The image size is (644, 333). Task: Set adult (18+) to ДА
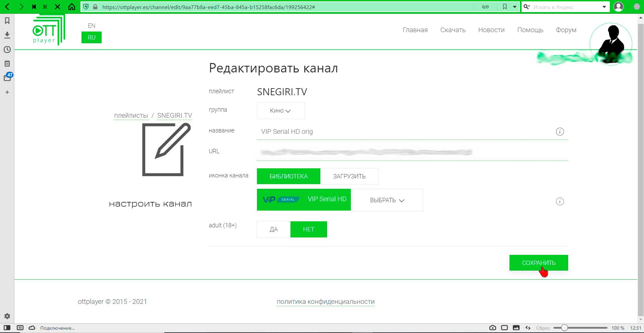pos(274,229)
